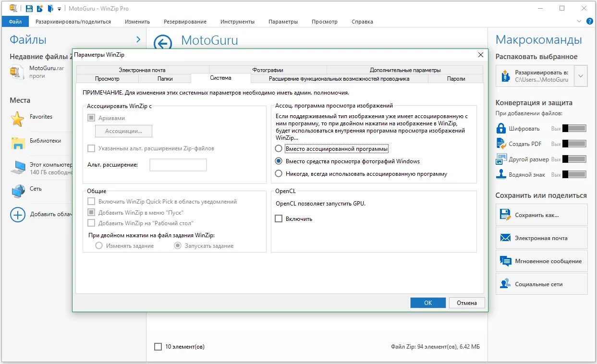Open the Библиотеки folder icon

coord(18,143)
